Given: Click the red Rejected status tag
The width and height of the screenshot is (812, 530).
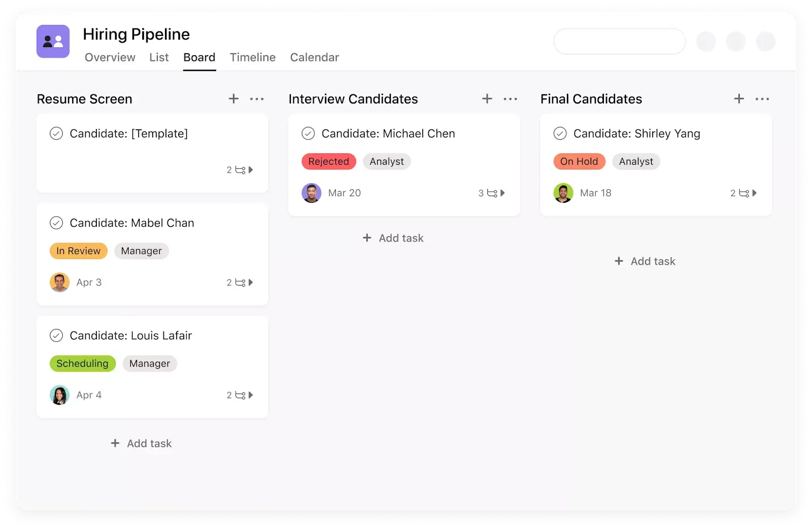Looking at the screenshot, I should [x=328, y=162].
